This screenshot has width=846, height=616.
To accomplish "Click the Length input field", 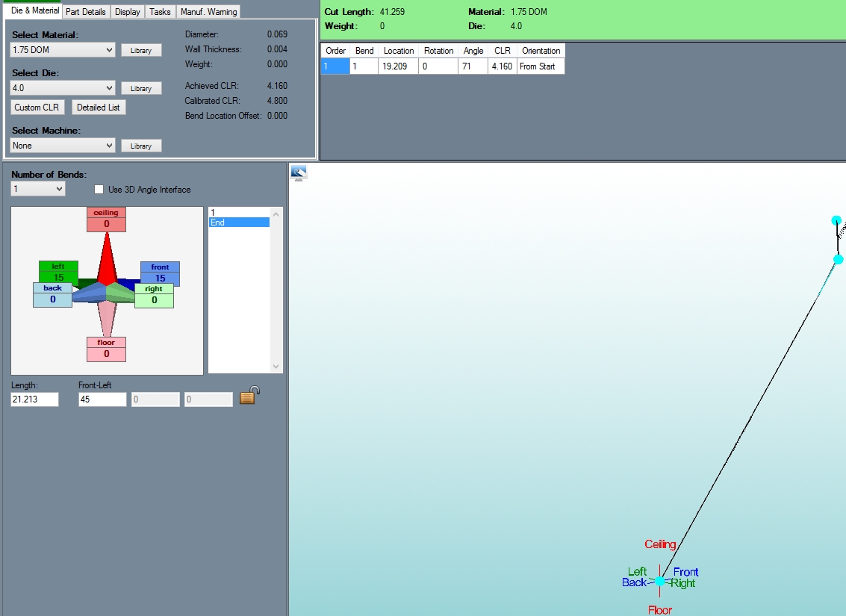I will pos(34,399).
